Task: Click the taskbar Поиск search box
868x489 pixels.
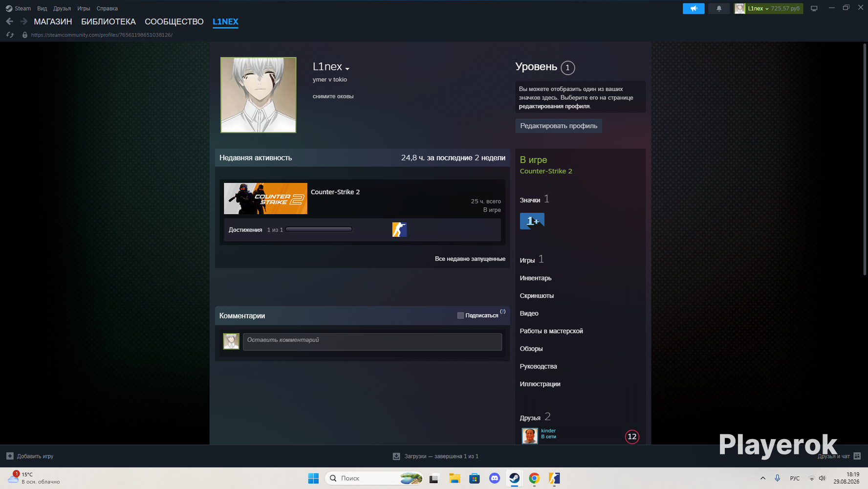Action: tap(374, 478)
